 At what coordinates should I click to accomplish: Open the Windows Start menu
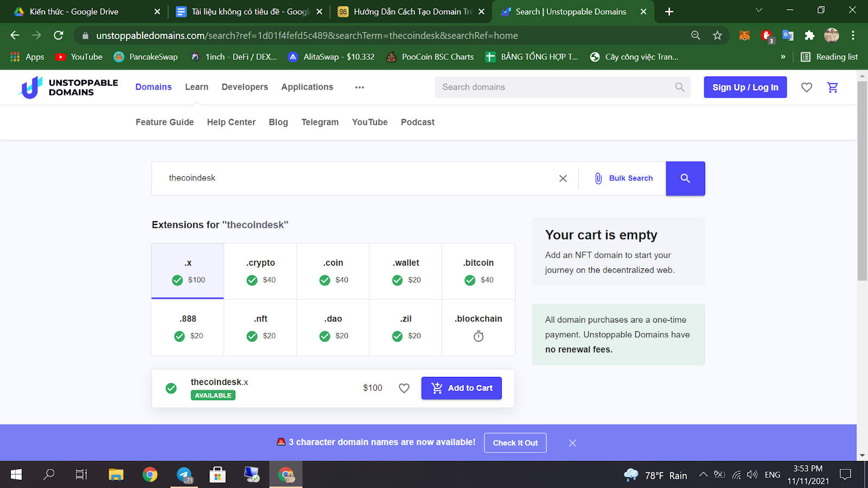(16, 475)
